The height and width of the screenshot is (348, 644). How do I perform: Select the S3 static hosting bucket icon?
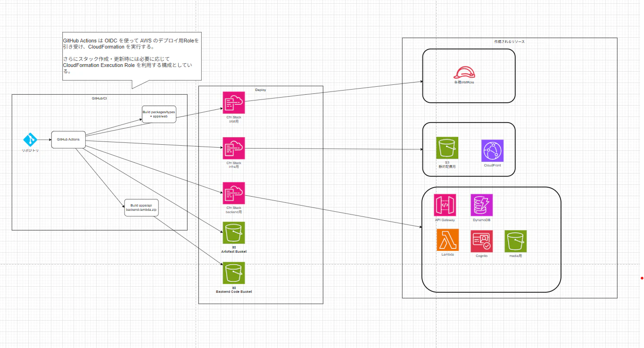pos(447,148)
